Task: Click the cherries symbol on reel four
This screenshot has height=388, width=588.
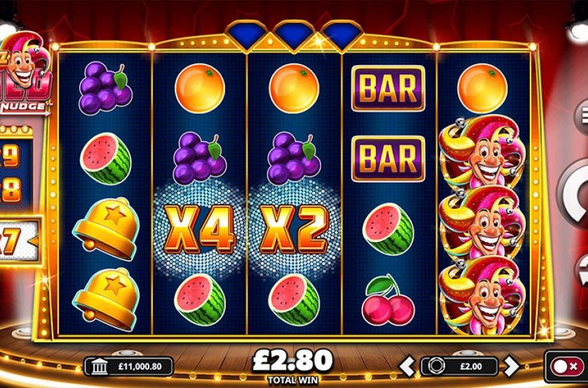Action: 388,299
